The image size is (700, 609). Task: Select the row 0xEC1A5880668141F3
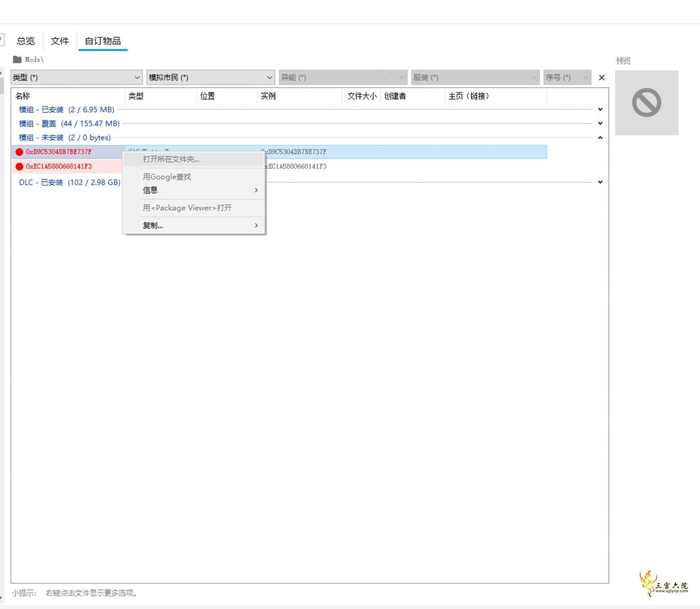coord(279,166)
